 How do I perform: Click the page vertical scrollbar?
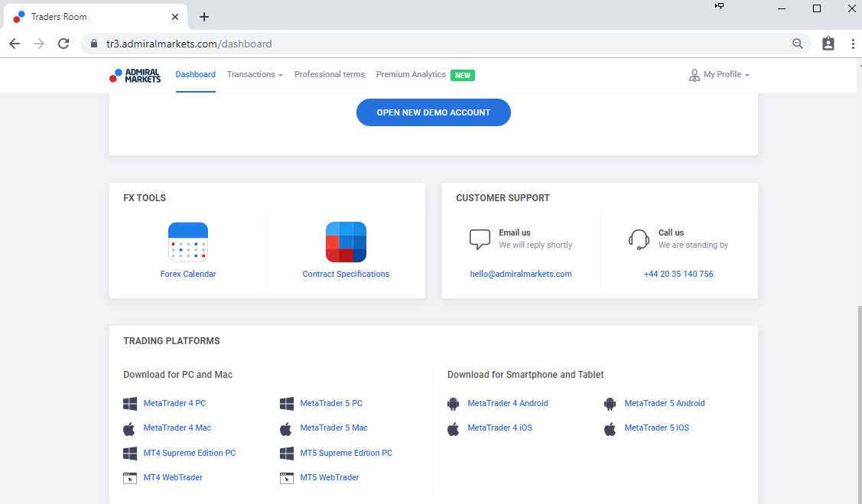pos(859,404)
